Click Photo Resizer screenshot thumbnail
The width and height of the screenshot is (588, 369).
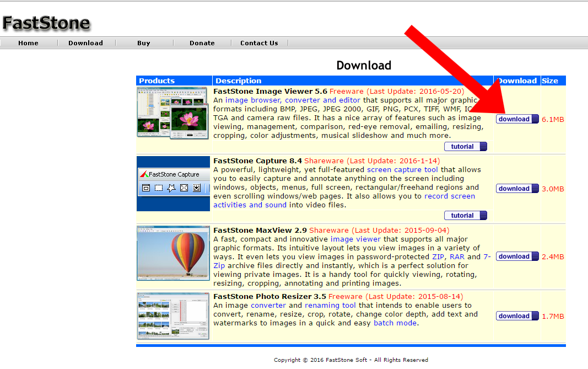[174, 316]
